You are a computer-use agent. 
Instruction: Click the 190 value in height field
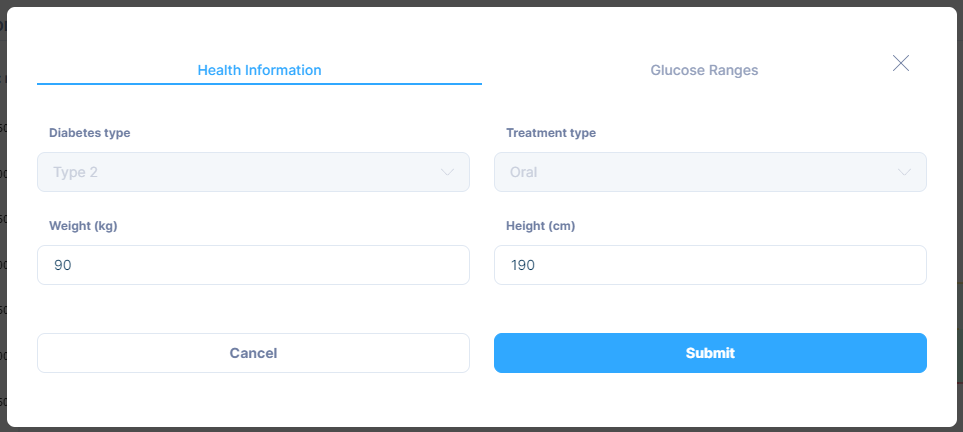(523, 265)
